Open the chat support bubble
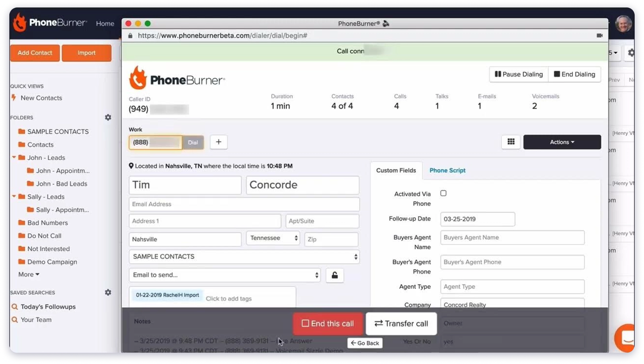Image resolution: width=644 pixels, height=364 pixels. [625, 338]
